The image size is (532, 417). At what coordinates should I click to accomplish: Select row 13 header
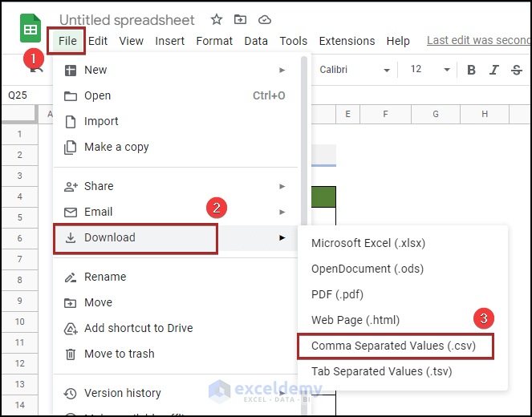[20, 384]
